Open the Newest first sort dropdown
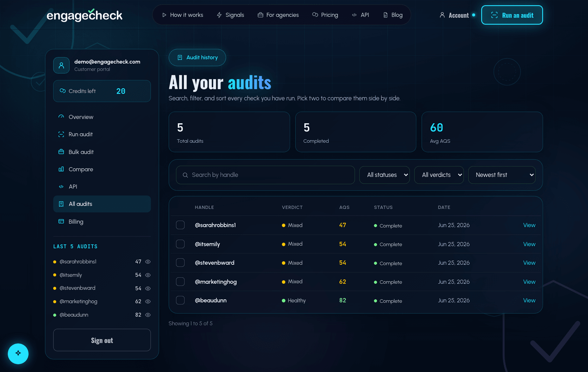The width and height of the screenshot is (588, 372). click(x=502, y=175)
